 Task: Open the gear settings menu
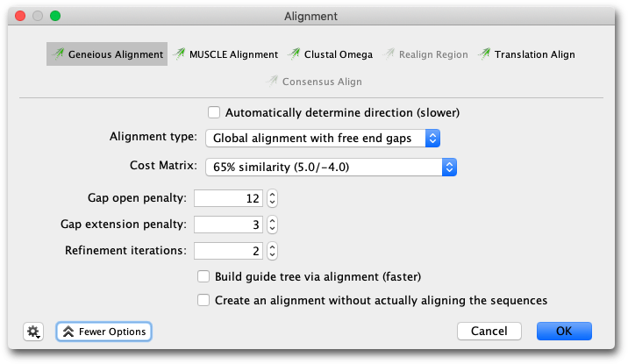(x=33, y=332)
